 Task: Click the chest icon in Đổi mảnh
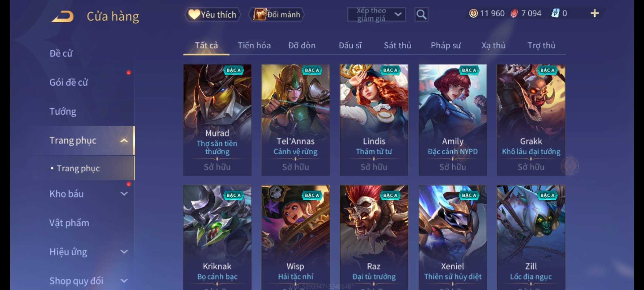coord(259,14)
